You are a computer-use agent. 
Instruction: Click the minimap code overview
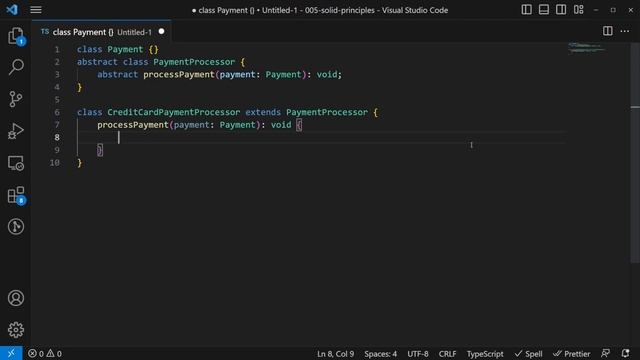click(x=587, y=48)
